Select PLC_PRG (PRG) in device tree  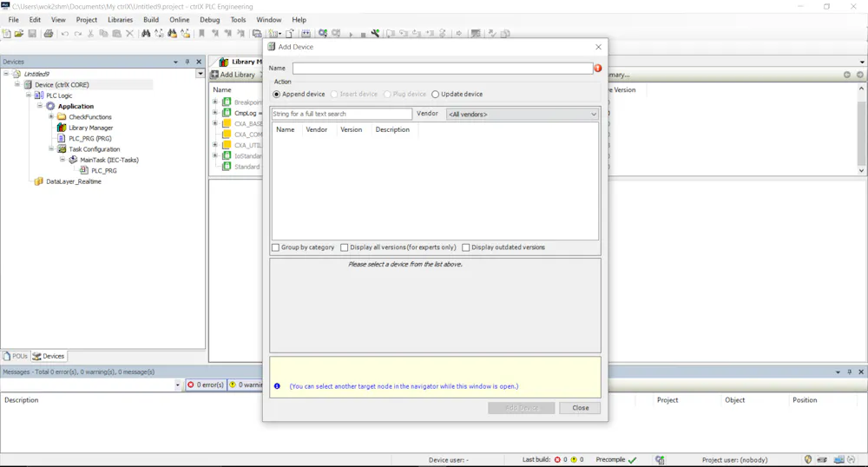coord(89,138)
